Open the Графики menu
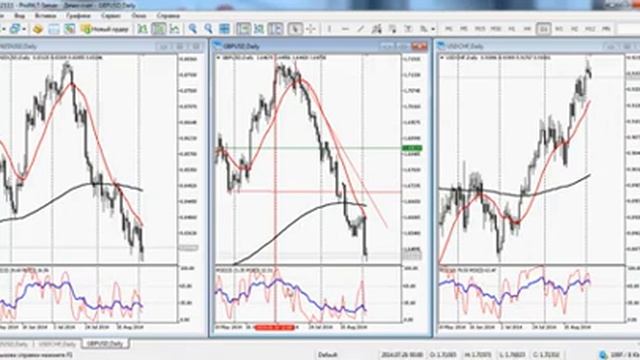640x360 pixels. click(x=78, y=16)
